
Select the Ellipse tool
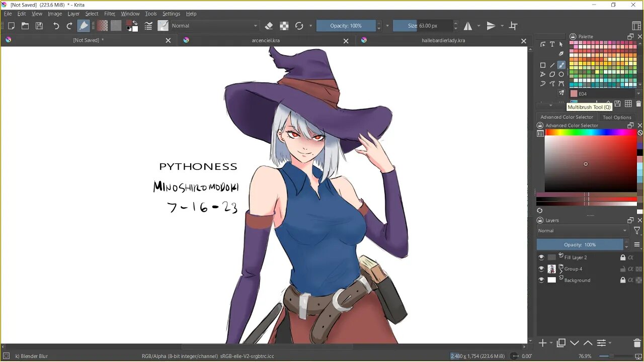coord(561,74)
